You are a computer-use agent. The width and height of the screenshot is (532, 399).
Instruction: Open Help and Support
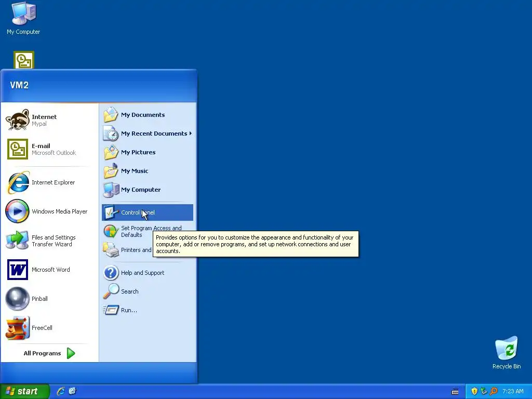(147, 273)
